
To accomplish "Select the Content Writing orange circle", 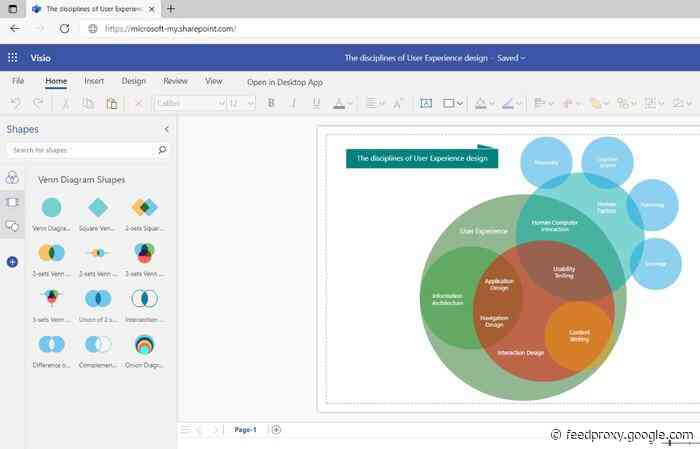I will click(x=579, y=336).
